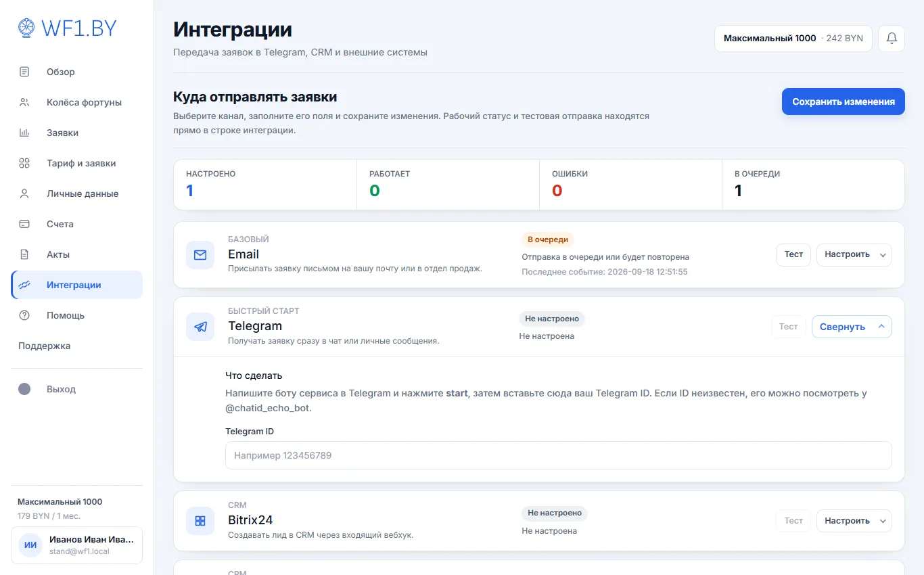This screenshot has width=924, height=575.
Task: Go to Колёса фортуны section
Action: 76,102
